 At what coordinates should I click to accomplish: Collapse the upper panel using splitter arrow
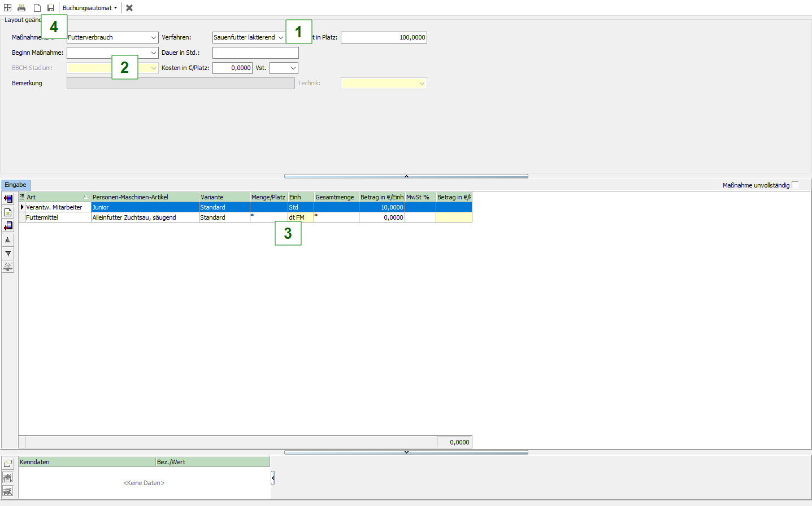(406, 176)
